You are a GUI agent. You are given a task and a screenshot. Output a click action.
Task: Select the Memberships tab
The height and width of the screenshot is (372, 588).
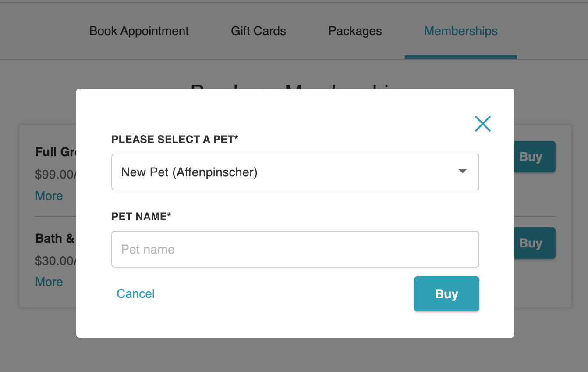(461, 31)
